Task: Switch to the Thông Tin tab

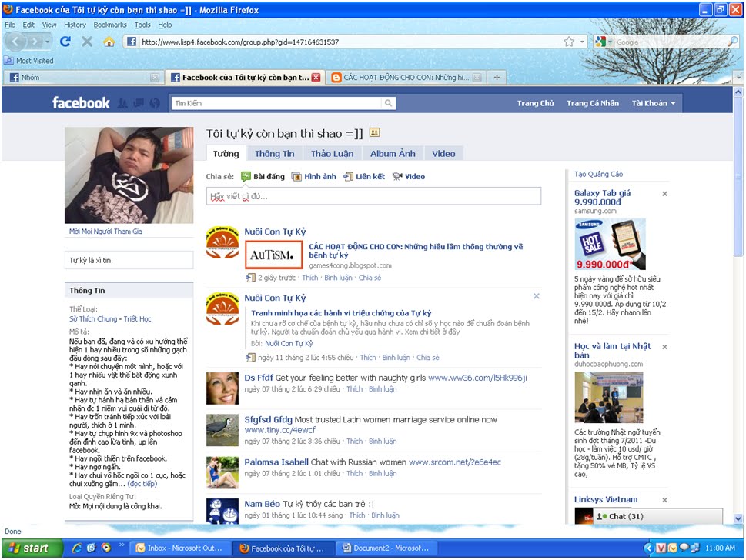Action: [275, 154]
